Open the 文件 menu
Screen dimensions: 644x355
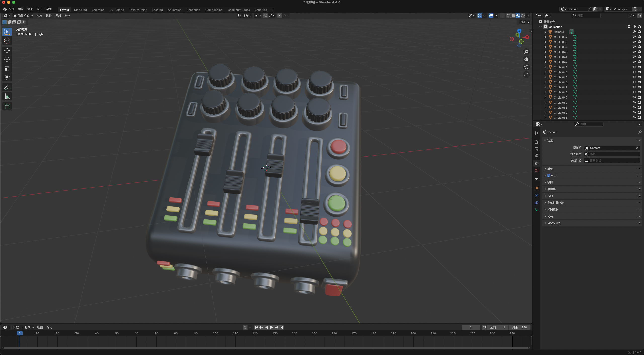tap(12, 9)
